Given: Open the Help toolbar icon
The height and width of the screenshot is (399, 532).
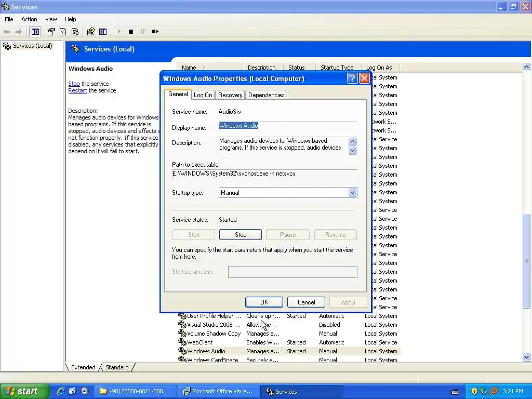Looking at the screenshot, I should 90,32.
